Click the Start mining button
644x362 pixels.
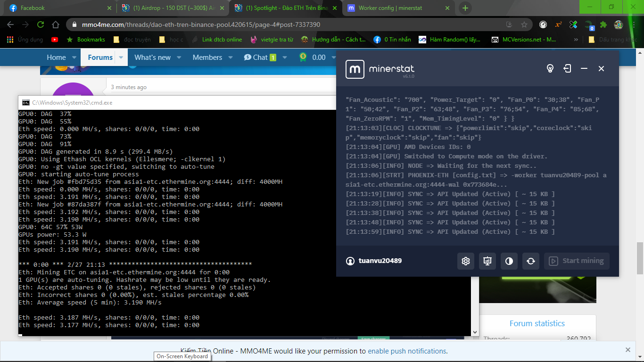point(577,261)
